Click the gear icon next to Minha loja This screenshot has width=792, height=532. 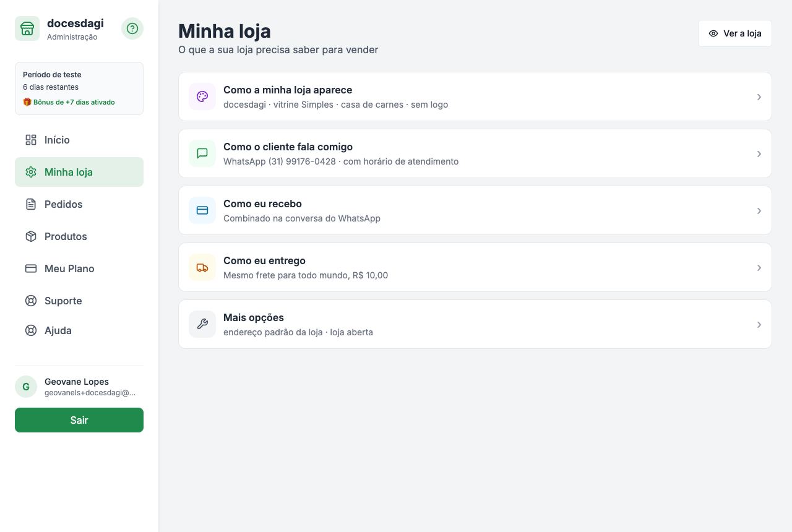click(31, 172)
